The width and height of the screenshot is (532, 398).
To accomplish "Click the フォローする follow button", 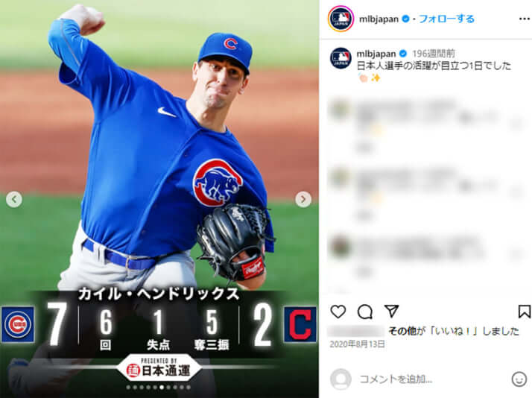I will click(x=446, y=19).
